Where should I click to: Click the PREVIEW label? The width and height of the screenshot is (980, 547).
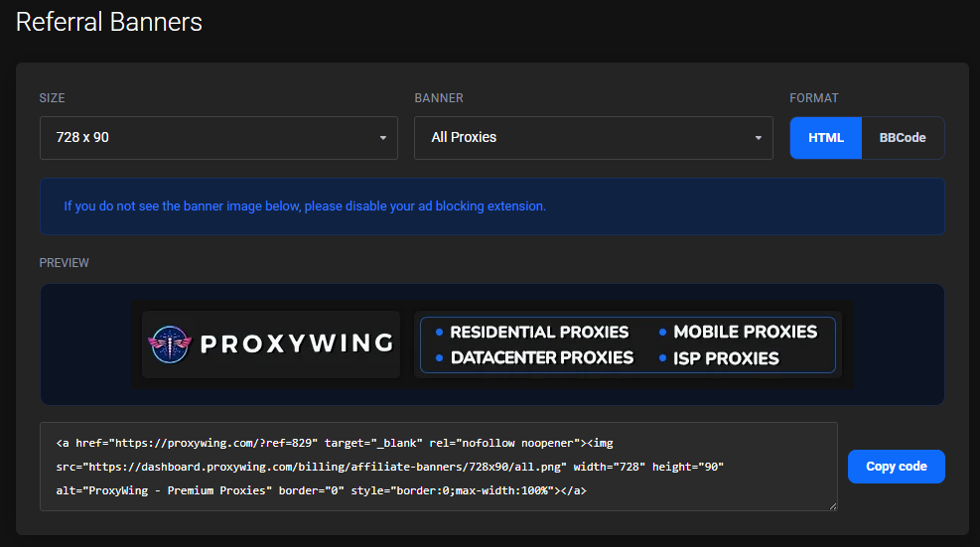click(x=65, y=262)
